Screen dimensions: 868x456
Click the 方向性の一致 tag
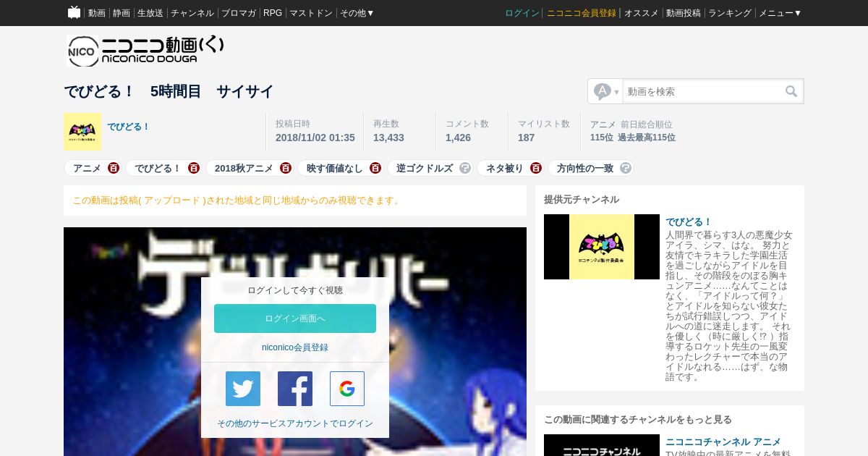click(x=585, y=168)
